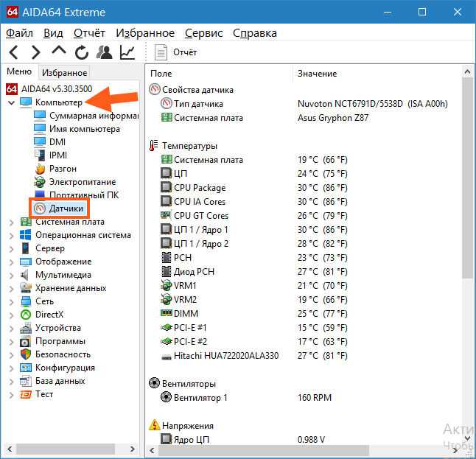Expand the Мультимедиа tree node
Viewport: 476px width, 459px height.
click(x=11, y=276)
